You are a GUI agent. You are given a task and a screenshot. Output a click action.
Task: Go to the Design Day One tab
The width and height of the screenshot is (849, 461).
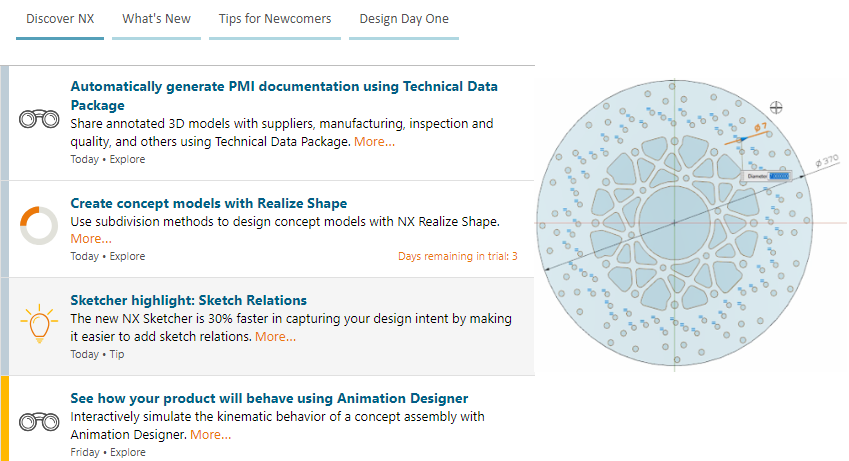point(404,19)
